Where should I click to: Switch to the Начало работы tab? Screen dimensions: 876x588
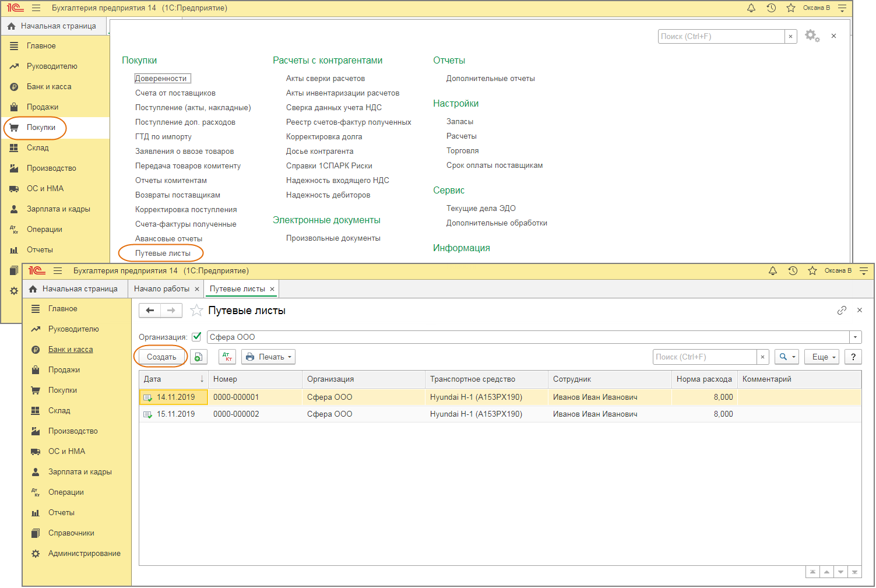[161, 289]
